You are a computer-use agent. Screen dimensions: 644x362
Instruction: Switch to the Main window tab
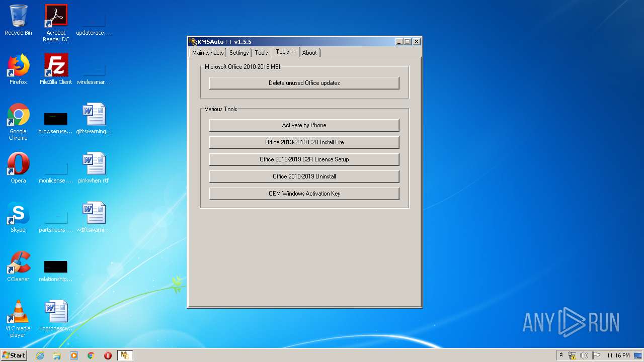208,53
